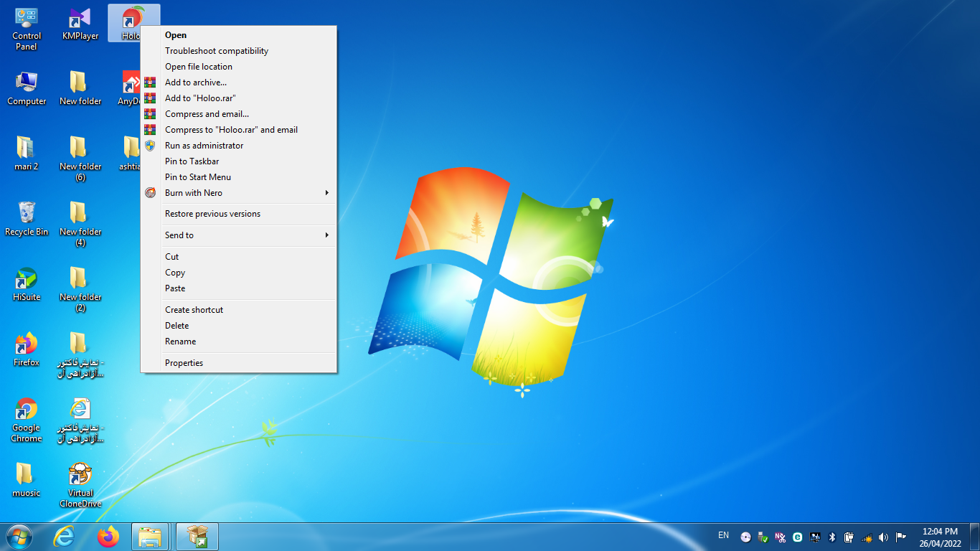Click the OneNote clipper tray icon
980x551 pixels.
[x=780, y=537]
